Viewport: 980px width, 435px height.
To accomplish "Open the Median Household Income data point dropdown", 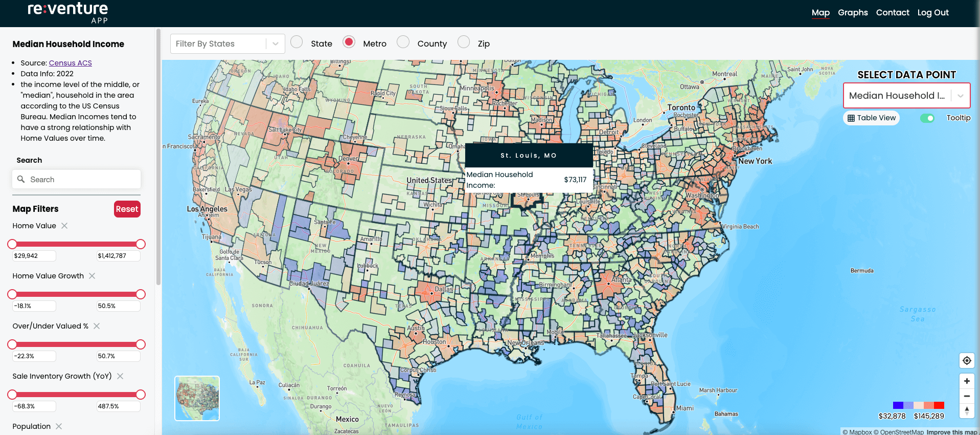I will pyautogui.click(x=906, y=96).
